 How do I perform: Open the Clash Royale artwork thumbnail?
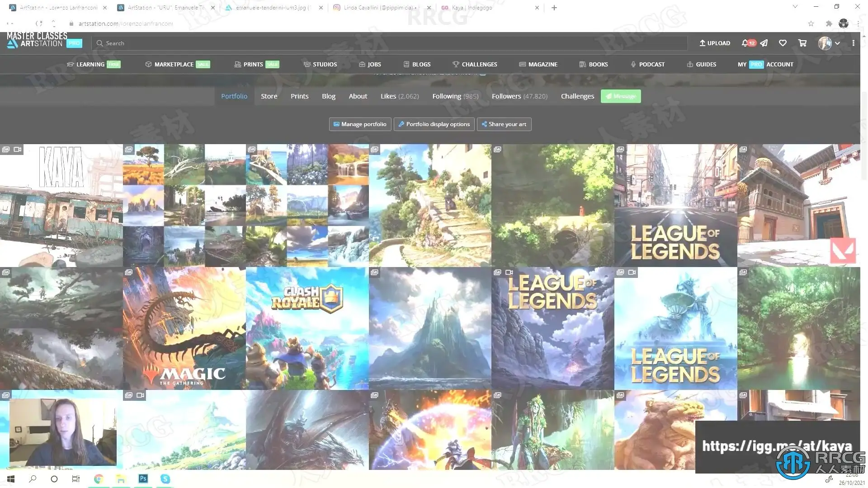pyautogui.click(x=307, y=328)
